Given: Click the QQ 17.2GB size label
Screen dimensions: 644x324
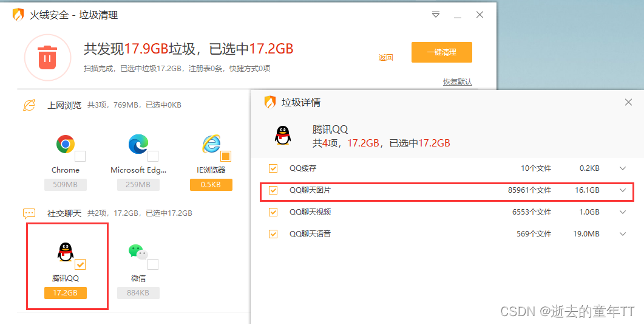Looking at the screenshot, I should (66, 293).
